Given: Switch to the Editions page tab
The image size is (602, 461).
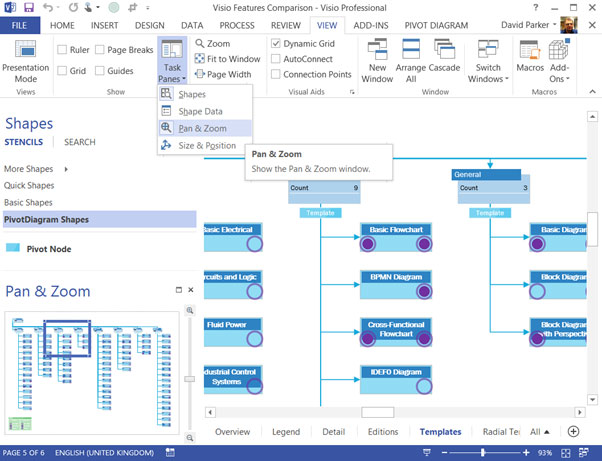Looking at the screenshot, I should pyautogui.click(x=383, y=432).
